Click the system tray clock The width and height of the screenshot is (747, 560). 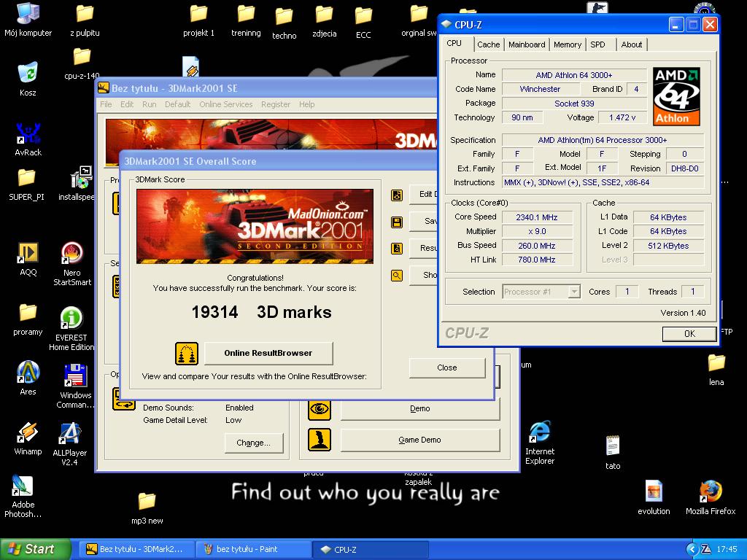pyautogui.click(x=727, y=550)
